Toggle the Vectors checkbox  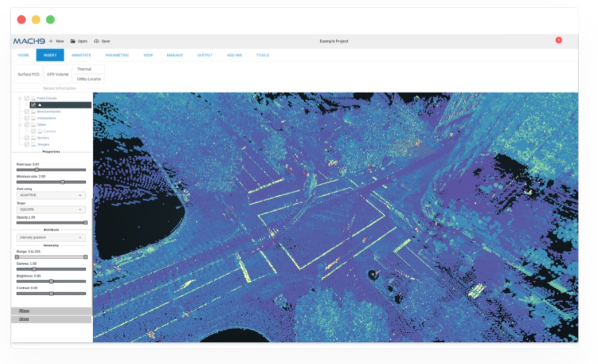(27, 138)
